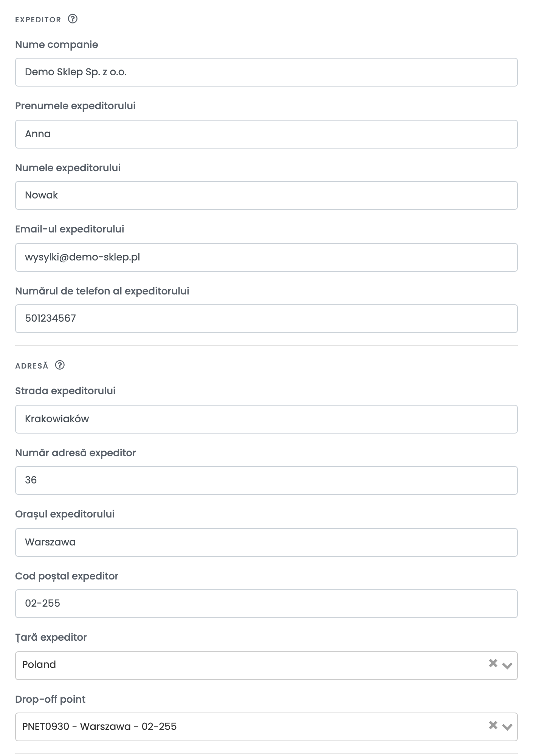The width and height of the screenshot is (533, 756).
Task: Expand the Țară expeditor dropdown arrow
Action: pos(507,666)
